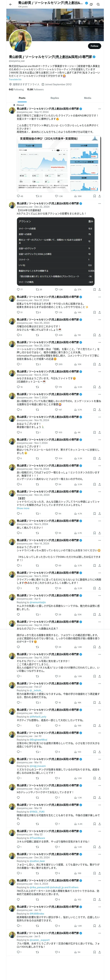Click the "Translate bio" link
The width and height of the screenshot is (110, 980).
pos(15,80)
